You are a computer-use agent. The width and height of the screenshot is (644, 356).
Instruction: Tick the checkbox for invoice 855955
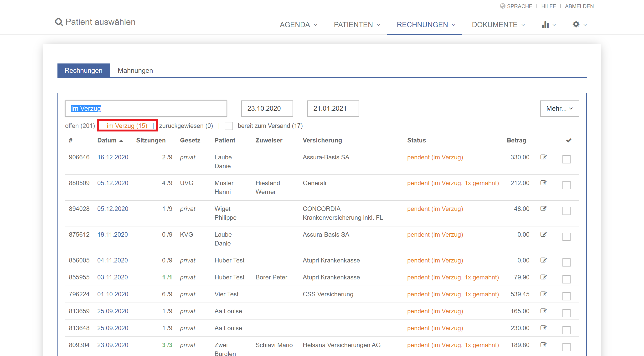pyautogui.click(x=566, y=279)
